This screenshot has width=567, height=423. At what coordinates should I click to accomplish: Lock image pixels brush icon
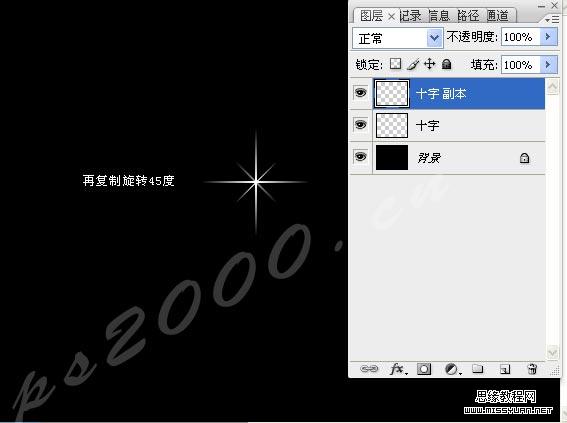[x=413, y=64]
